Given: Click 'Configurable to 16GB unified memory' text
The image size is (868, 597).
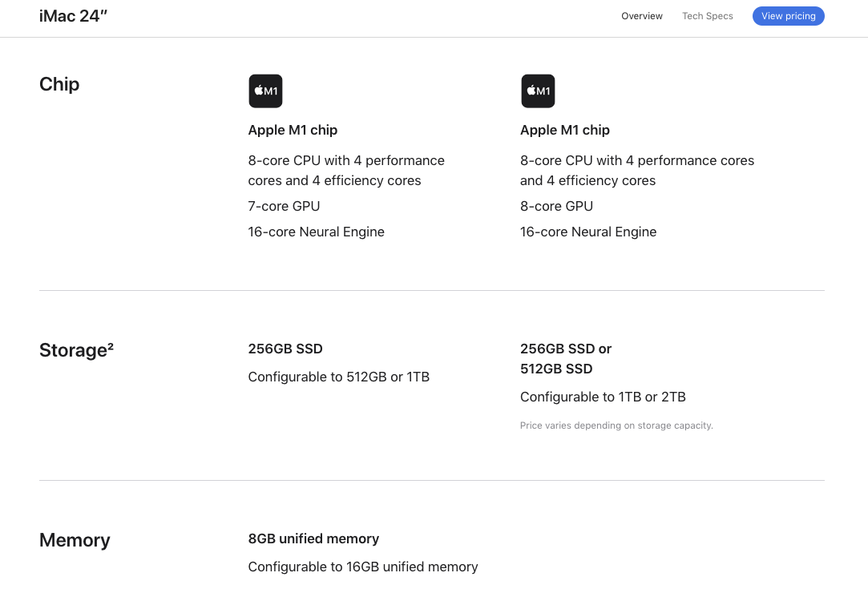Looking at the screenshot, I should (x=363, y=567).
